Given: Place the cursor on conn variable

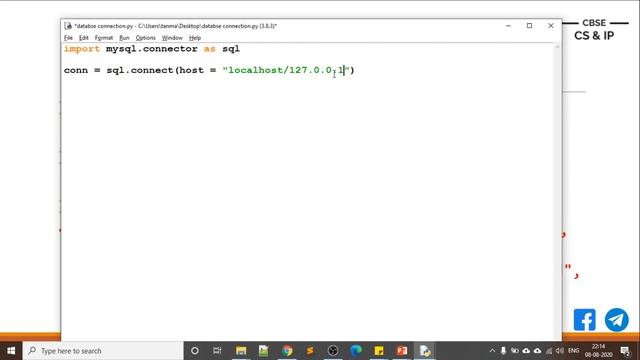Looking at the screenshot, I should (x=76, y=70).
